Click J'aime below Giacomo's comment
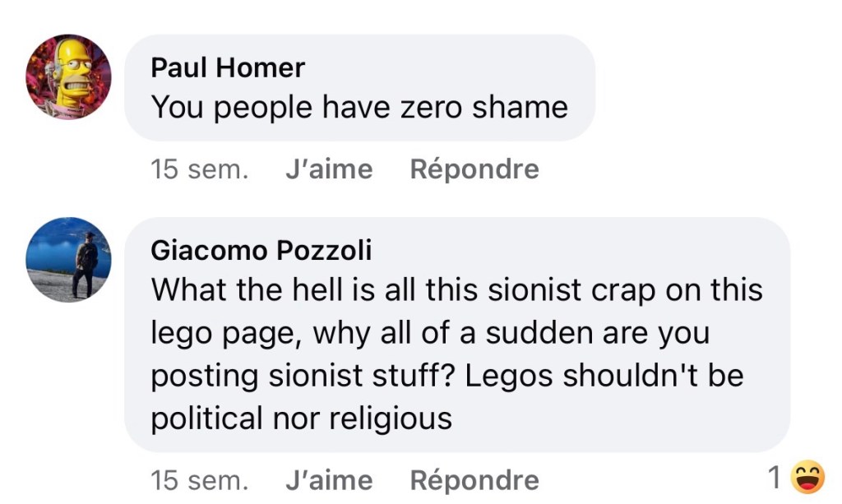Viewport: 842px width, 504px height. point(328,479)
